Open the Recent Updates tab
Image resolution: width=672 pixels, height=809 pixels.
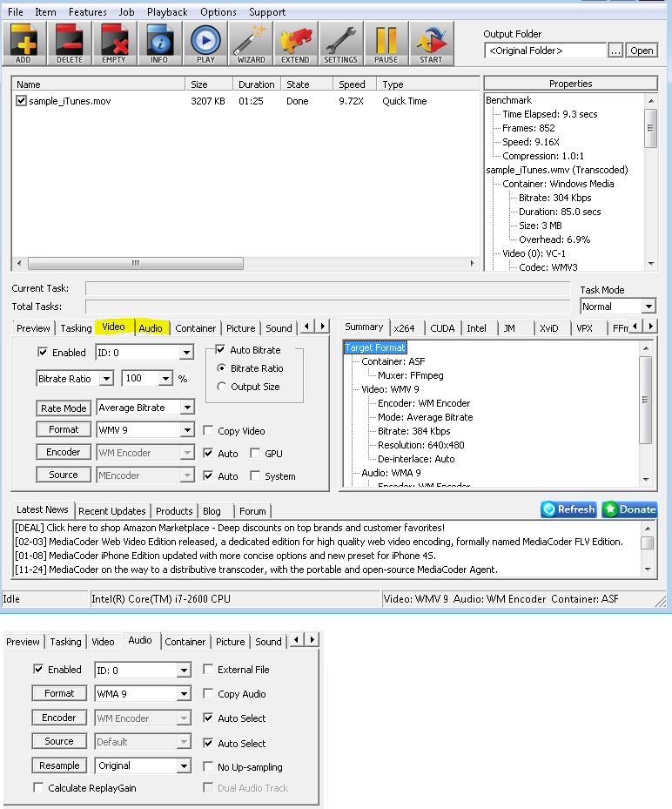pos(112,511)
